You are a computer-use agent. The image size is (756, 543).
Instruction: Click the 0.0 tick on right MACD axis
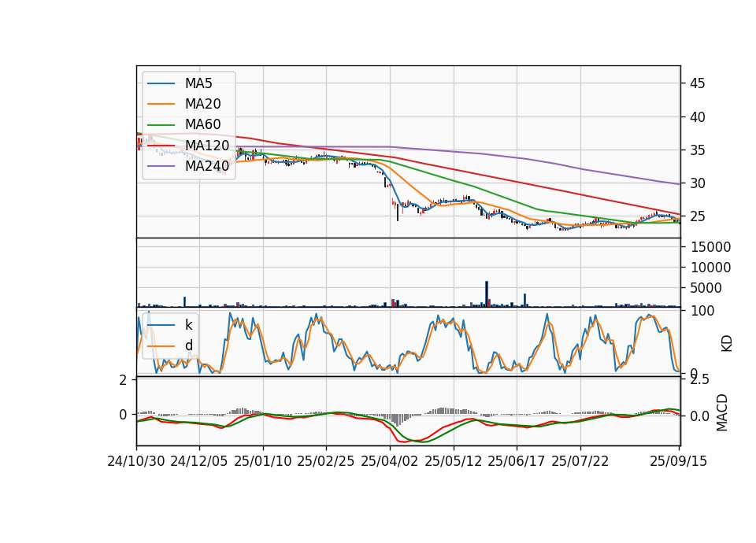pos(699,416)
